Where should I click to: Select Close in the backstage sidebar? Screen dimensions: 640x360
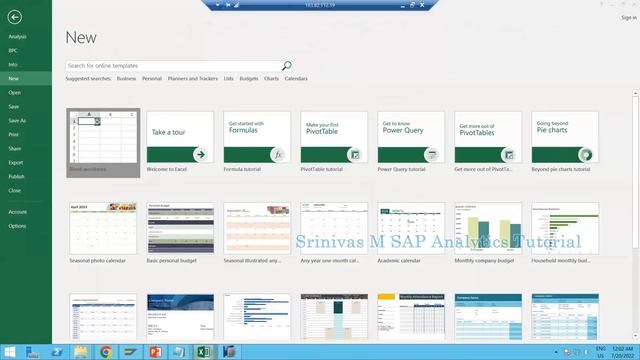[14, 191]
